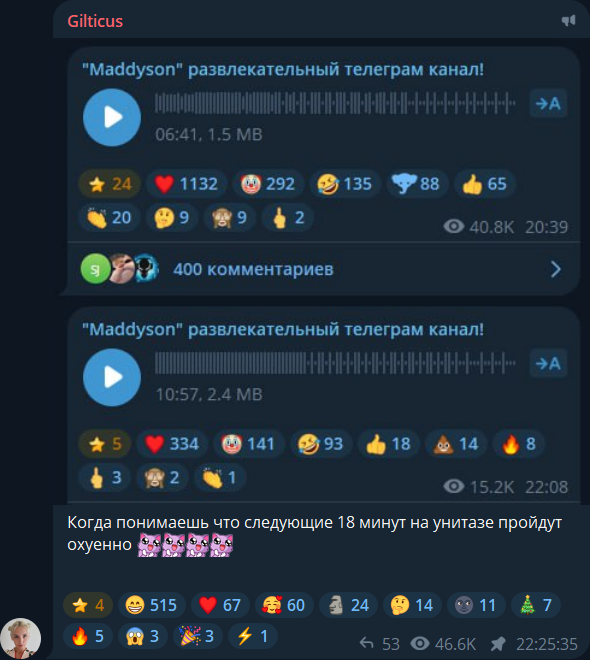Add thumbs up reaction showing 65
Image resolution: width=590 pixels, height=660 pixels.
click(485, 184)
